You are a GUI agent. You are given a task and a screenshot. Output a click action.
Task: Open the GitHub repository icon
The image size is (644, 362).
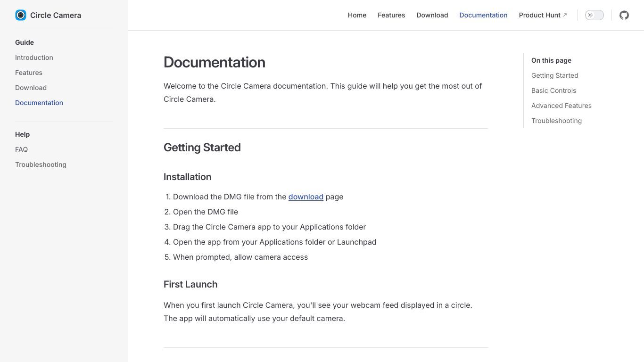pos(624,15)
